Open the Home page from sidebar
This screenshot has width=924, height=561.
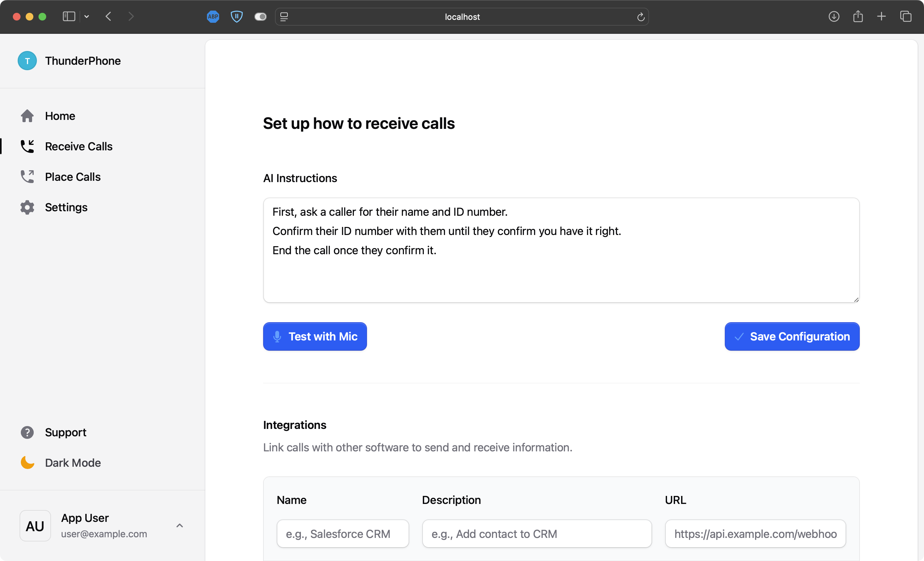click(x=60, y=116)
